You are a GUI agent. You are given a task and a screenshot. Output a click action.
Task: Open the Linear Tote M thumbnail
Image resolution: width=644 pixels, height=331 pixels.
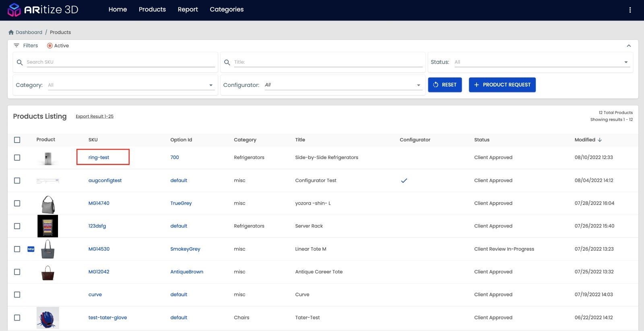[48, 249]
